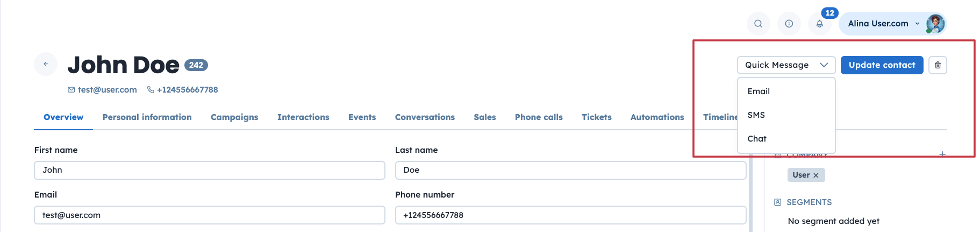Choose Email from Quick Message menu
Screen dimensions: 980x232
point(759,92)
